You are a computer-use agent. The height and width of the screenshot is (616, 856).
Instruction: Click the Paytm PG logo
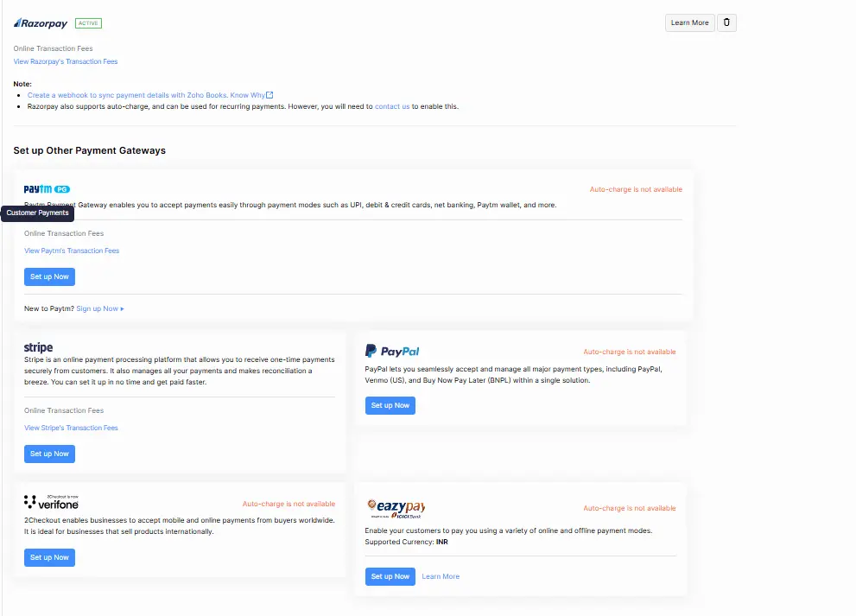click(x=47, y=189)
